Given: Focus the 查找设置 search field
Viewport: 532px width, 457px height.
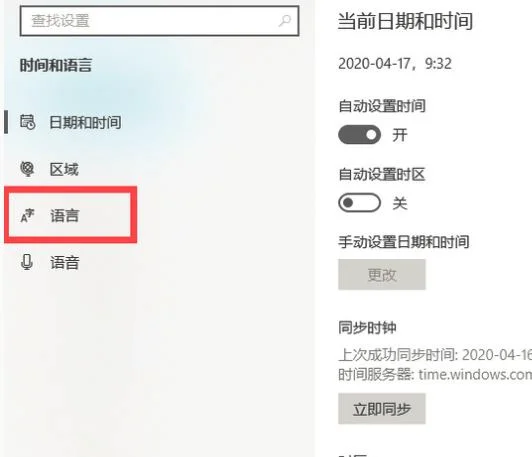Looking at the screenshot, I should 159,21.
